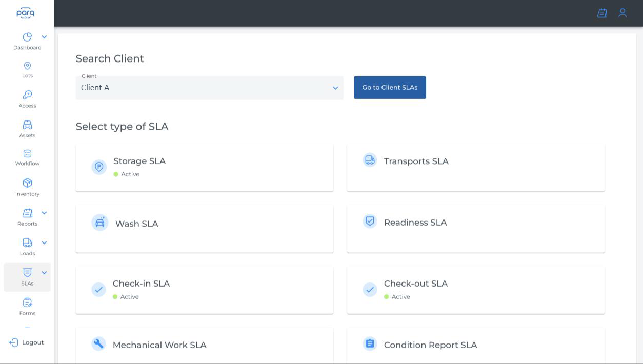Image resolution: width=643 pixels, height=364 pixels.
Task: Click the Select type of SLA heading
Action: 122,127
